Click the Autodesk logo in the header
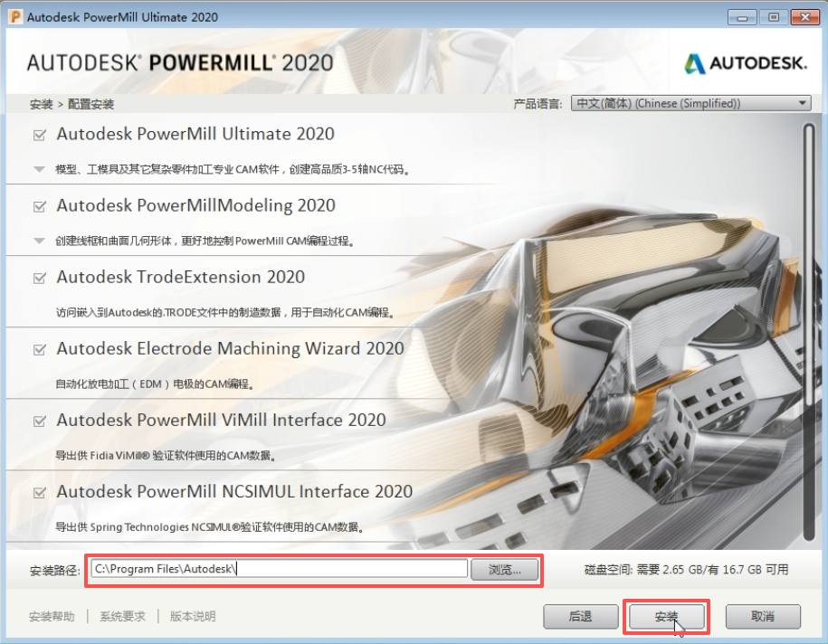The image size is (828, 644). click(746, 63)
